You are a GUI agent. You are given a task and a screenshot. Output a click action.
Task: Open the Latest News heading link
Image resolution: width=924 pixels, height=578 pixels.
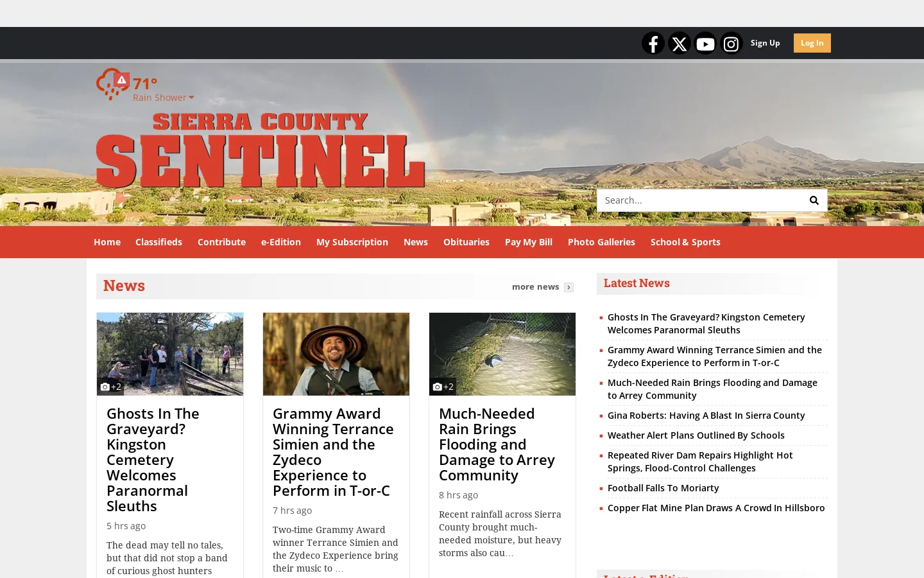[x=637, y=283]
